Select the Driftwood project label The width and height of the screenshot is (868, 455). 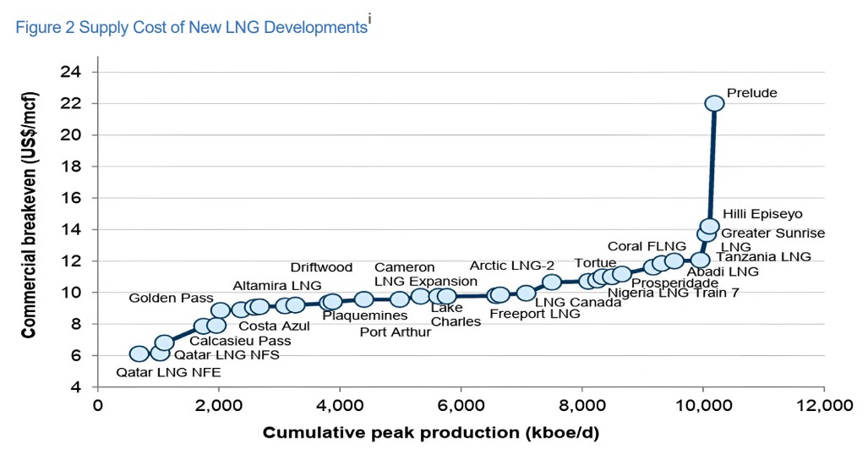point(321,267)
